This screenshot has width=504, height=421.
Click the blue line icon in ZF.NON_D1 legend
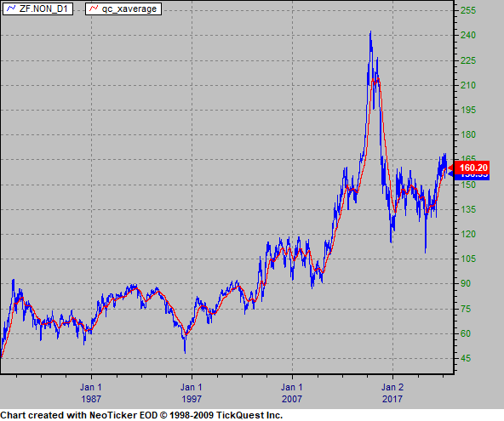coord(11,9)
